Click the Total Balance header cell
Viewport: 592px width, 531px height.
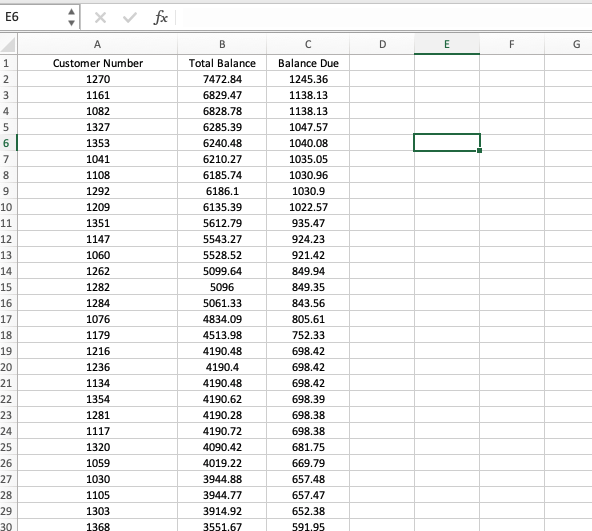[x=222, y=63]
